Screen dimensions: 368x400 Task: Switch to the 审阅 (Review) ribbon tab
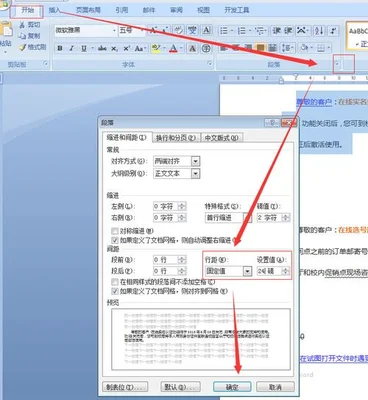[176, 10]
